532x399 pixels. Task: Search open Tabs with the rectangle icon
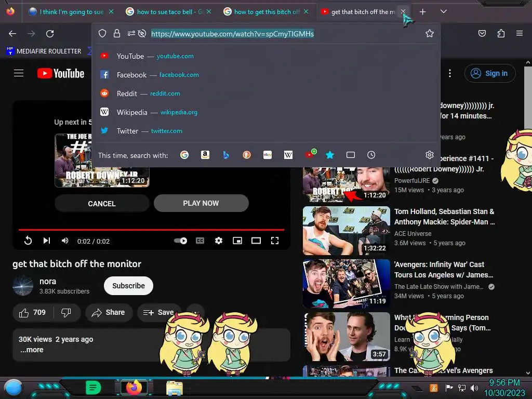(x=351, y=155)
